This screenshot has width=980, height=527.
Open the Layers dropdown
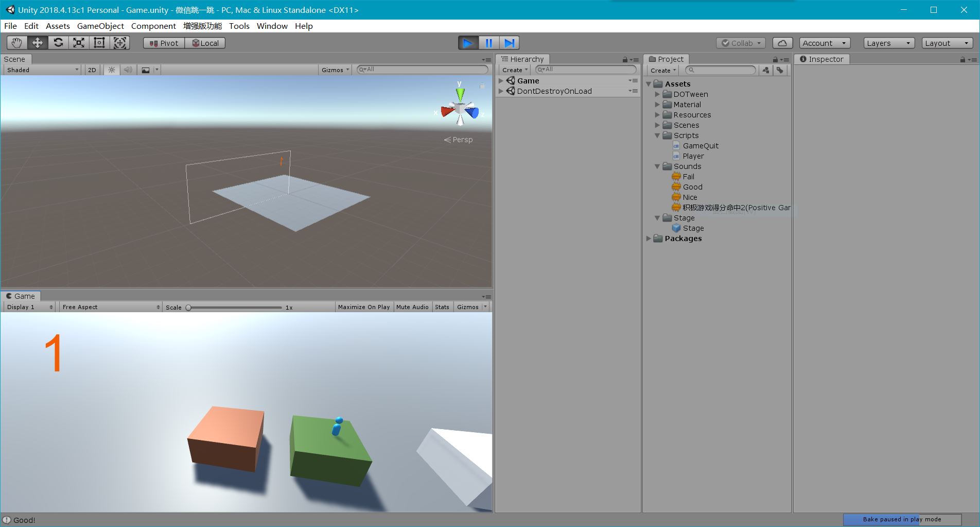[889, 43]
